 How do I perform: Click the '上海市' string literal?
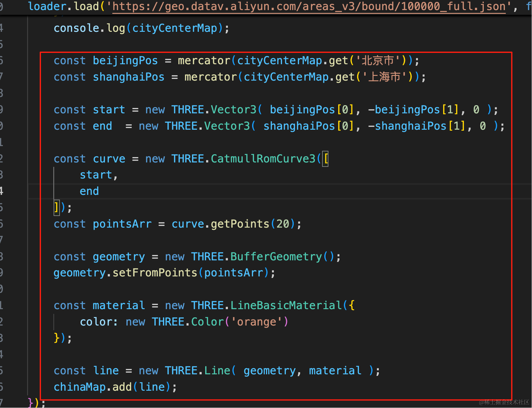(x=384, y=77)
